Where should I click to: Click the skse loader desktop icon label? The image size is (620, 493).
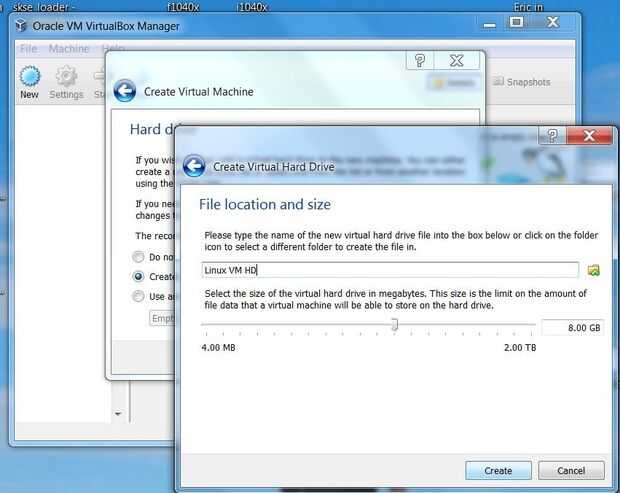click(41, 7)
